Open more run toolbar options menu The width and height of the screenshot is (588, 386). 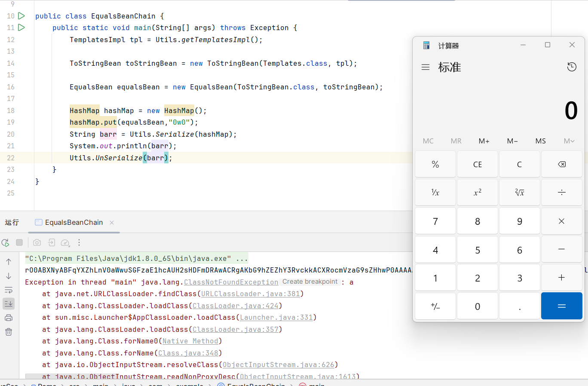(79, 242)
